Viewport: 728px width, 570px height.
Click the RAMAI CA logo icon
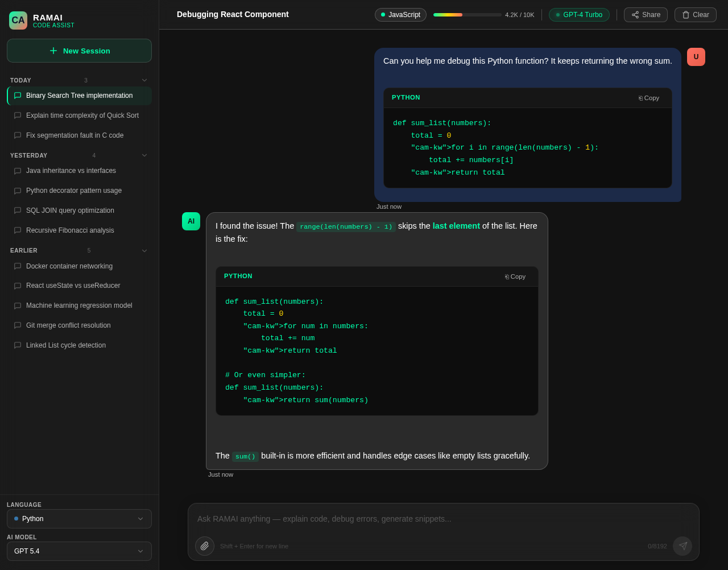pos(18,20)
